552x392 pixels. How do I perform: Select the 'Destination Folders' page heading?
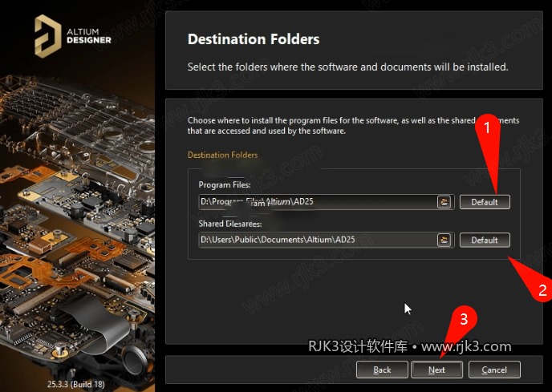pos(254,39)
